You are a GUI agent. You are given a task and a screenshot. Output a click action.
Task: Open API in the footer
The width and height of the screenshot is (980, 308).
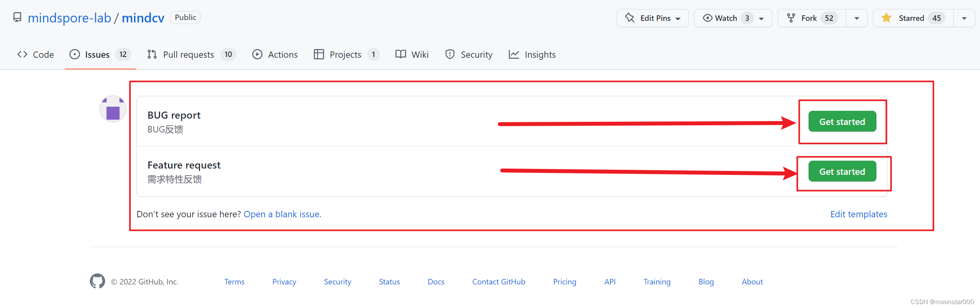click(x=610, y=282)
